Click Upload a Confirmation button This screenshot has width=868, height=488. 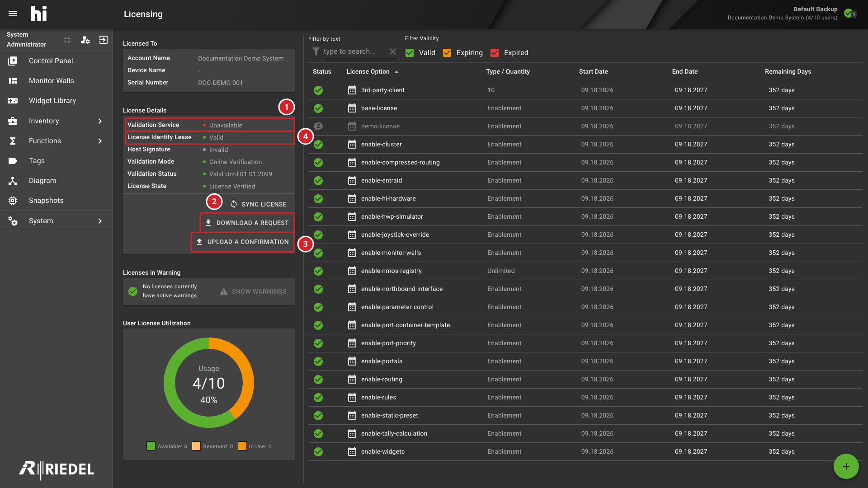(x=243, y=242)
